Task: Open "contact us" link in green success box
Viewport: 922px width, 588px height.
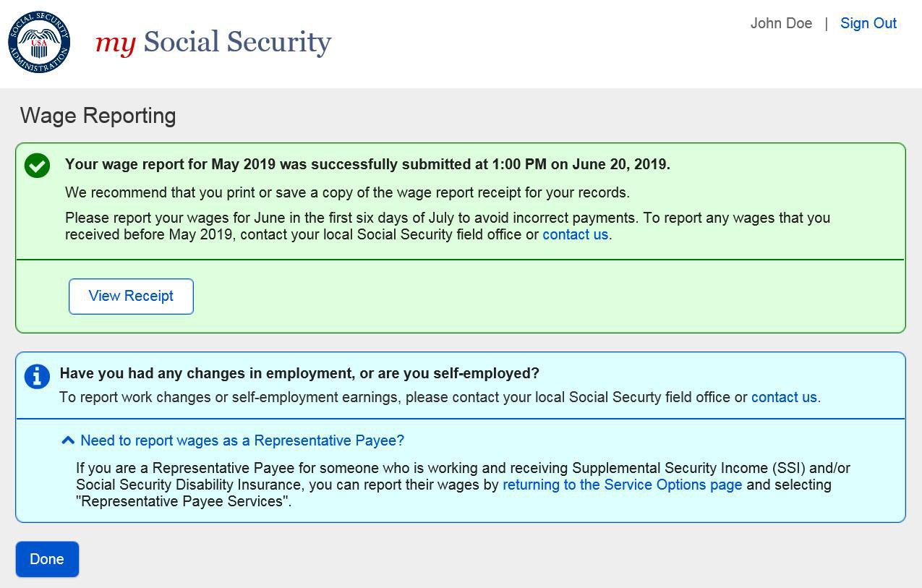Action: pyautogui.click(x=575, y=234)
